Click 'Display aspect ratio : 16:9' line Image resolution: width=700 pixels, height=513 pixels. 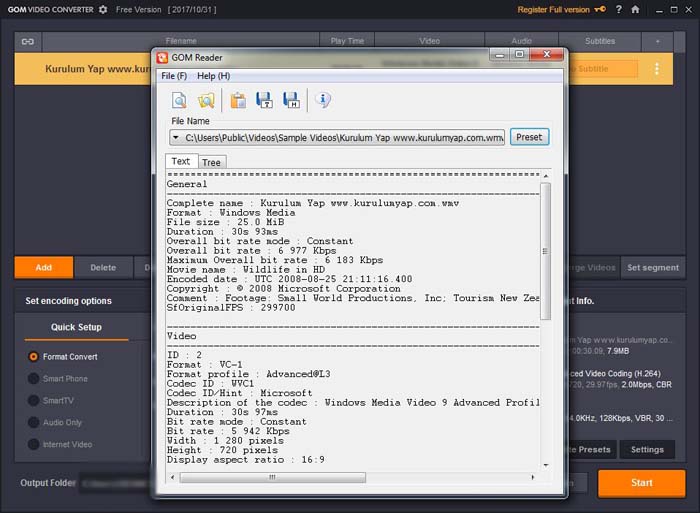click(246, 460)
